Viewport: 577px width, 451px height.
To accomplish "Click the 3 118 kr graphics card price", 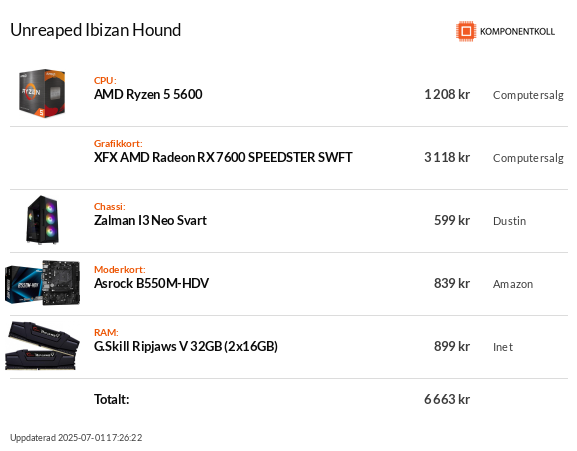I will pos(447,157).
